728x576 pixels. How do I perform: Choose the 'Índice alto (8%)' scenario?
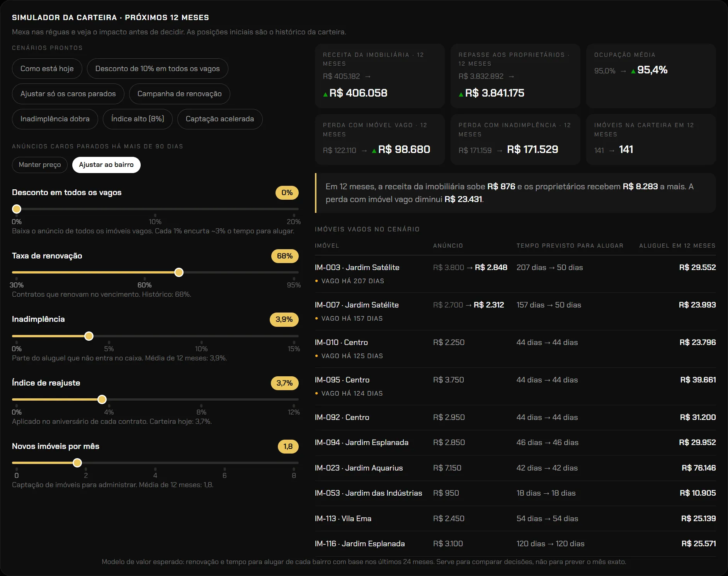click(x=138, y=119)
